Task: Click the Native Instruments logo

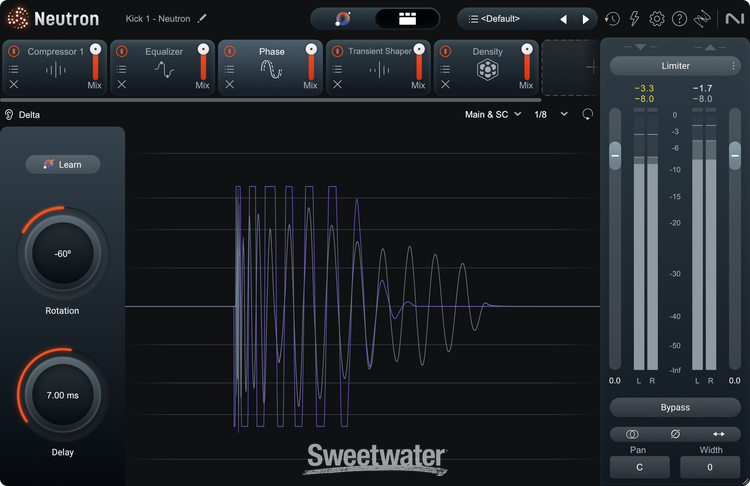Action: coord(735,19)
